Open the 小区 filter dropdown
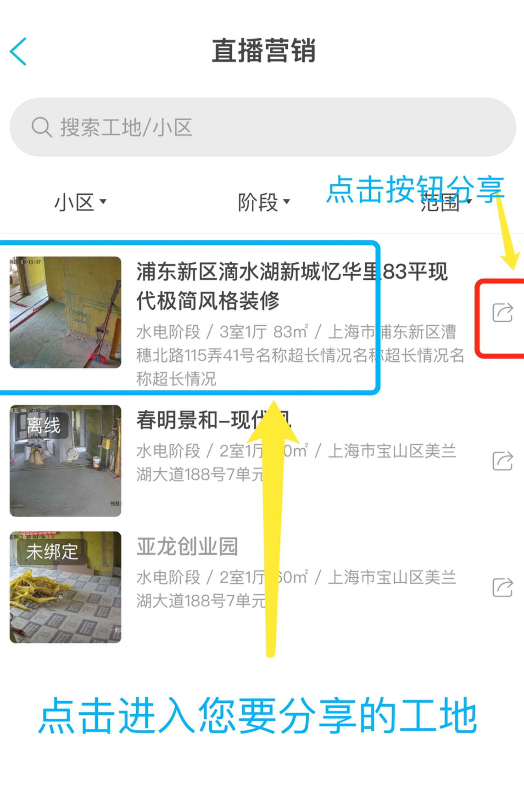Image resolution: width=524 pixels, height=812 pixels. pos(80,202)
